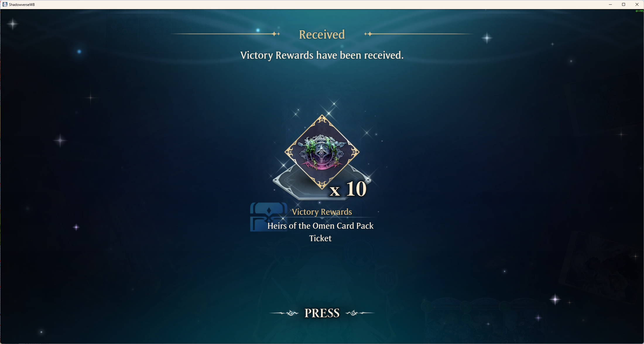The height and width of the screenshot is (344, 644).
Task: Click the ornament right of PRESS
Action: tap(360, 313)
